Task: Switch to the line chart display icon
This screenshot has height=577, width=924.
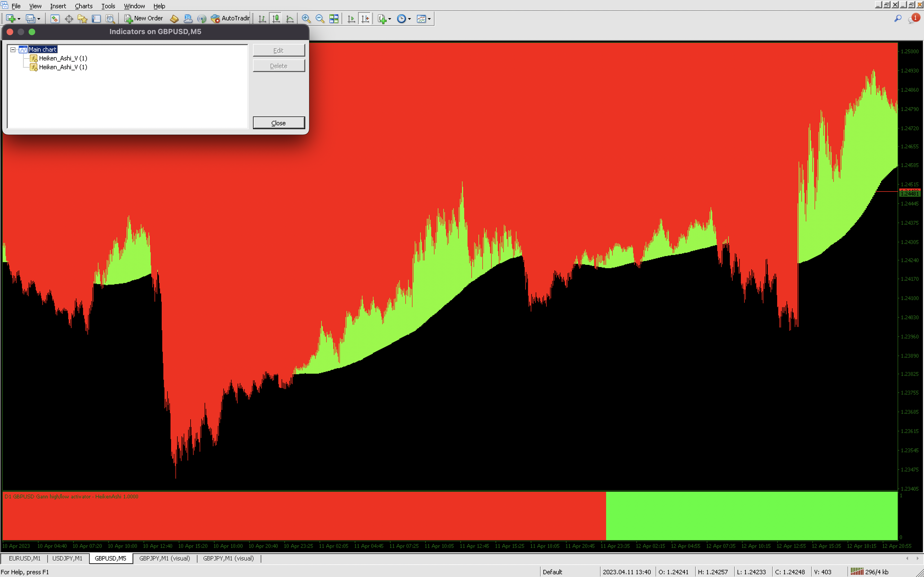Action: coord(290,18)
